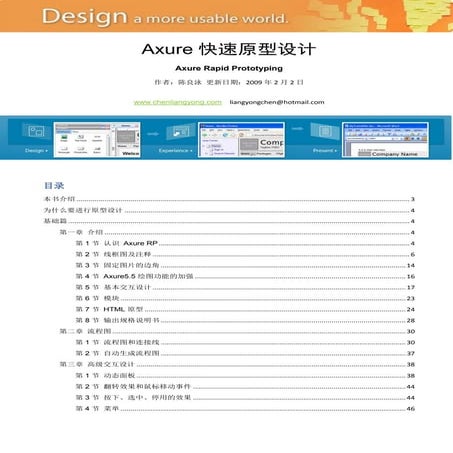Open contents entry Axure5.5 绘图功能的加强
453x453 pixels.
[x=245, y=276]
